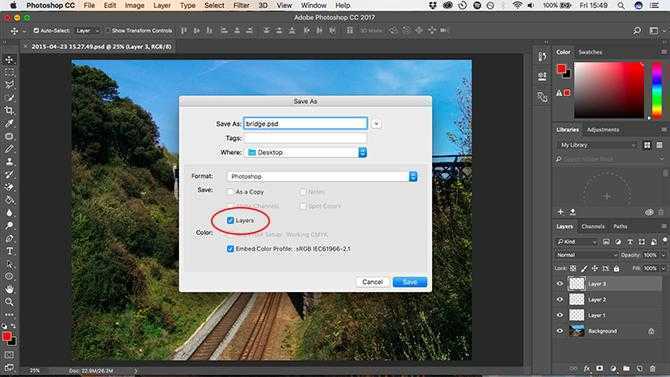Open the Filter menu
This screenshot has width=670, height=377.
click(241, 6)
